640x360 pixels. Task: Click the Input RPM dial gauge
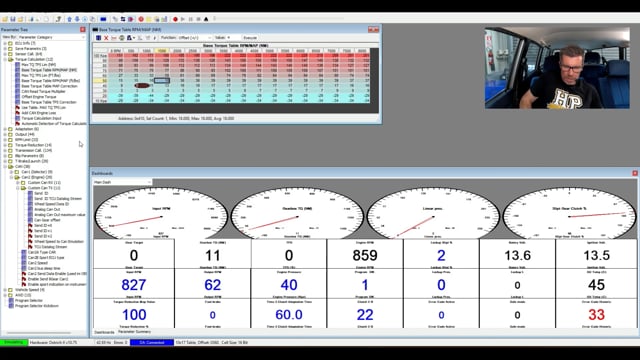coord(161,213)
